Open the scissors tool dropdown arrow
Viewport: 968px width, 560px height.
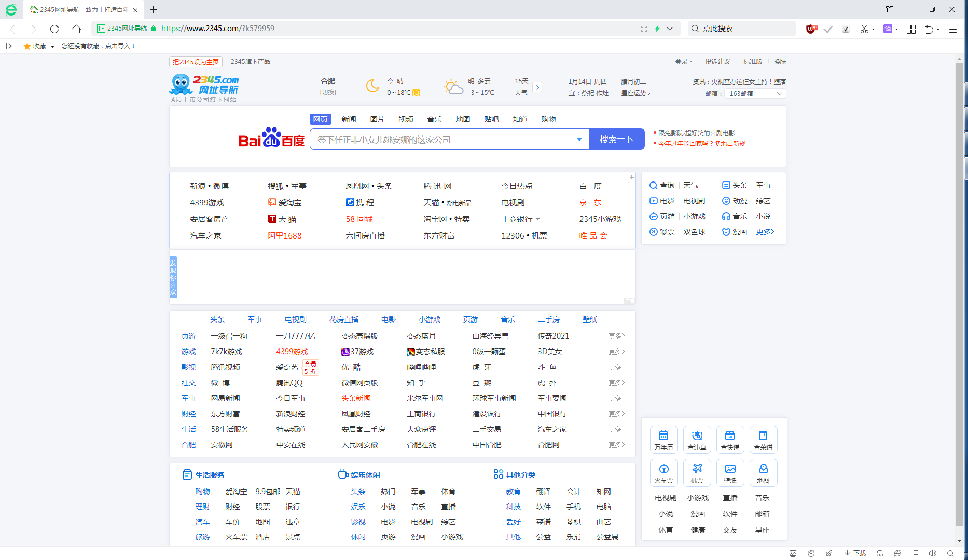pos(873,29)
